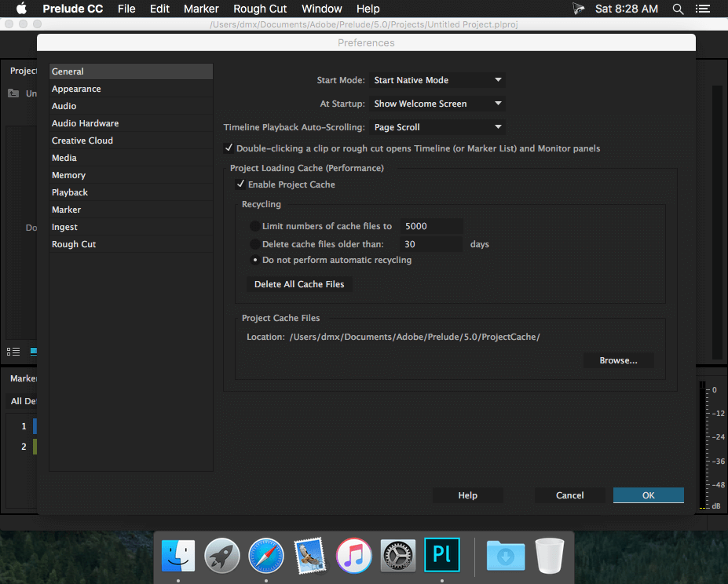Select Playback preferences category

click(131, 192)
